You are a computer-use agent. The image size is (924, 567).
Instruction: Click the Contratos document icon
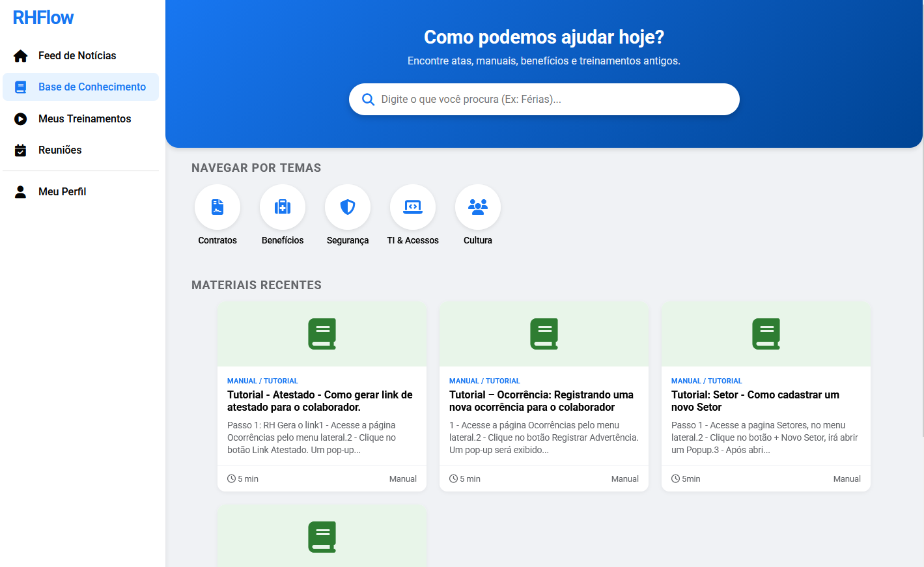pos(217,206)
